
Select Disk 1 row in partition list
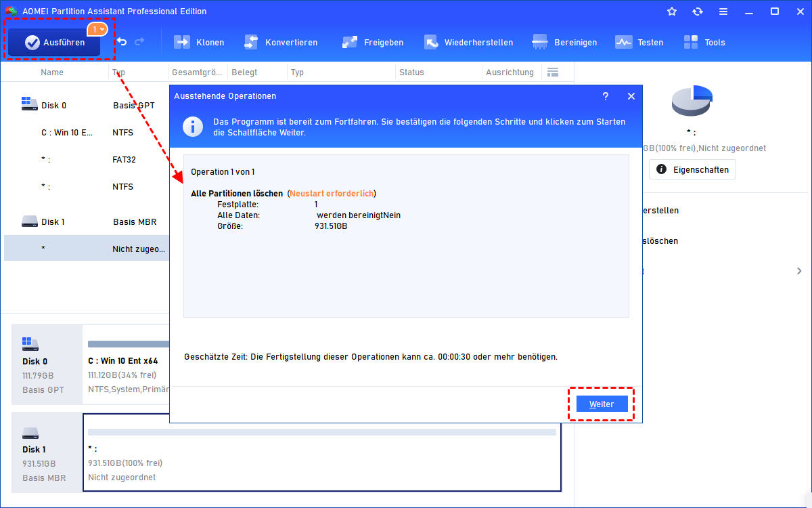tap(87, 221)
